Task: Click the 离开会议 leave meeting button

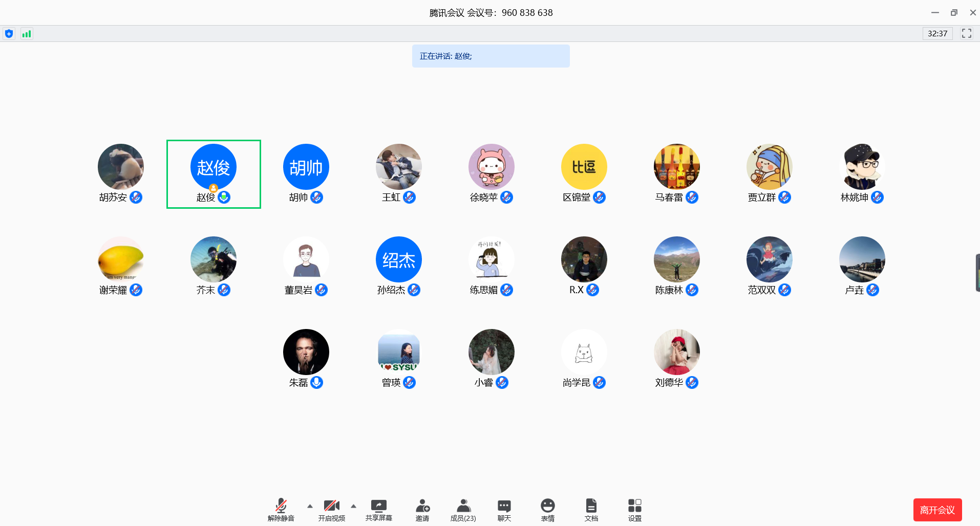Action: 938,510
